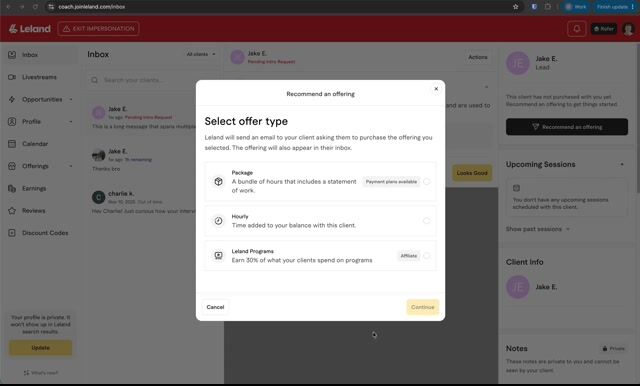
Task: Click the Looks Good button
Action: (472, 173)
